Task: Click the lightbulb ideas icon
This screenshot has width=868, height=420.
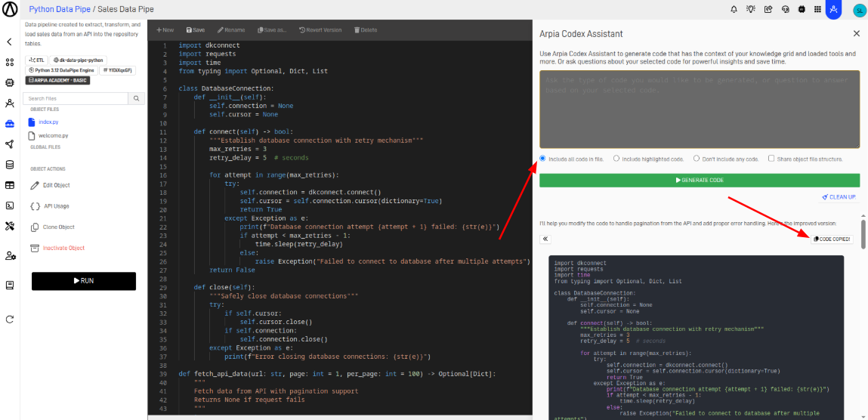Action: coord(751,10)
